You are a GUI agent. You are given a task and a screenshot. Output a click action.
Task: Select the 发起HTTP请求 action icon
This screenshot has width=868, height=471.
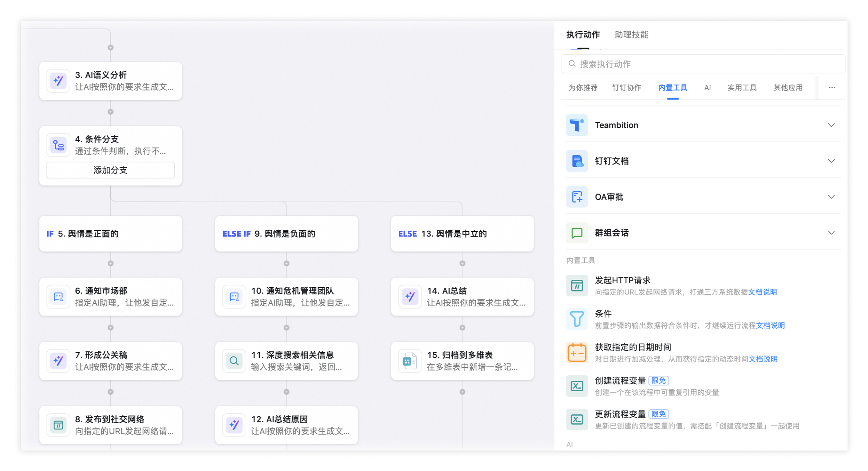pos(577,286)
